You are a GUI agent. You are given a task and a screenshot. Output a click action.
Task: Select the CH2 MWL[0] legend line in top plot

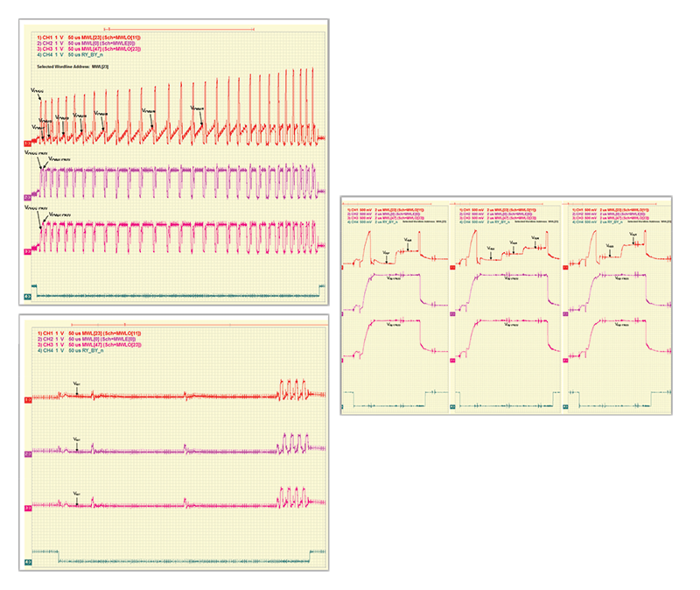(84, 44)
